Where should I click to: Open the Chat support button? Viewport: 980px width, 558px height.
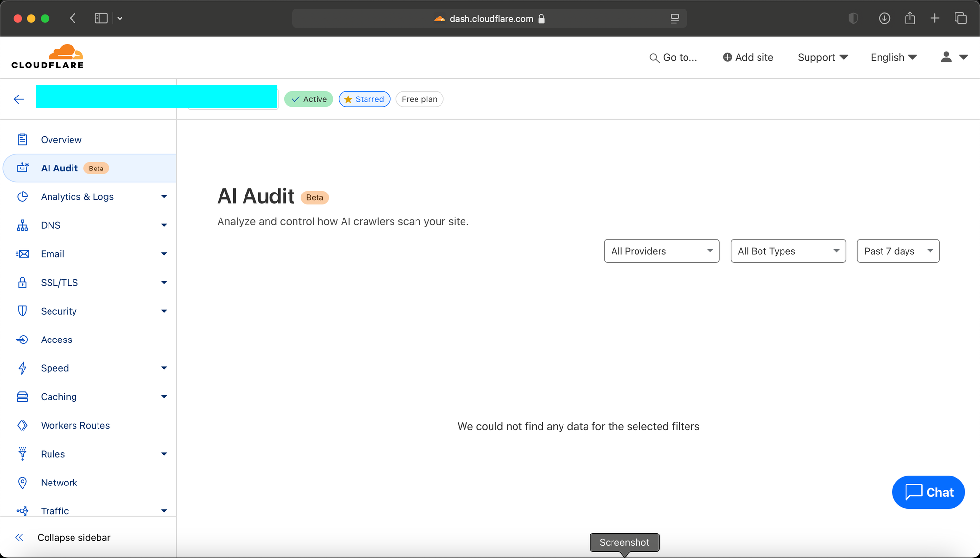[x=928, y=492]
